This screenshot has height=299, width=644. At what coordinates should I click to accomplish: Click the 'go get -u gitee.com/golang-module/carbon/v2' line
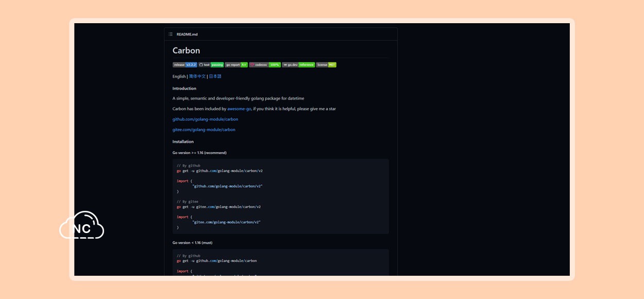(x=218, y=207)
